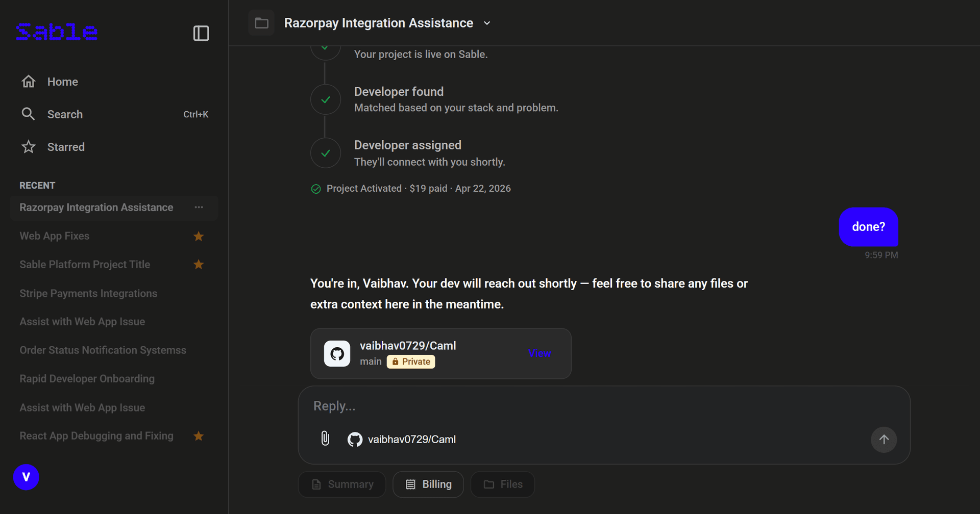The height and width of the screenshot is (514, 980).
Task: Unstar React App Debugging and Fixing
Action: tap(199, 436)
